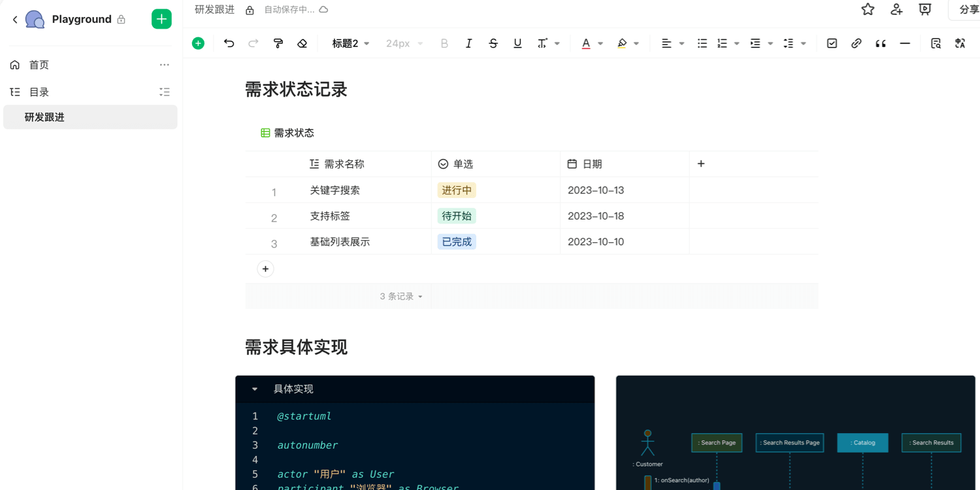Collapse the 具体实现 code block
980x490 pixels.
click(255, 389)
